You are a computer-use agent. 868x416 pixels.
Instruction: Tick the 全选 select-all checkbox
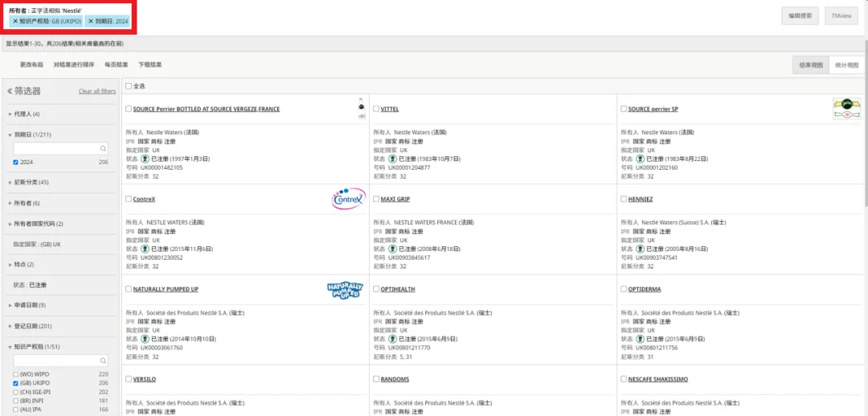point(129,86)
